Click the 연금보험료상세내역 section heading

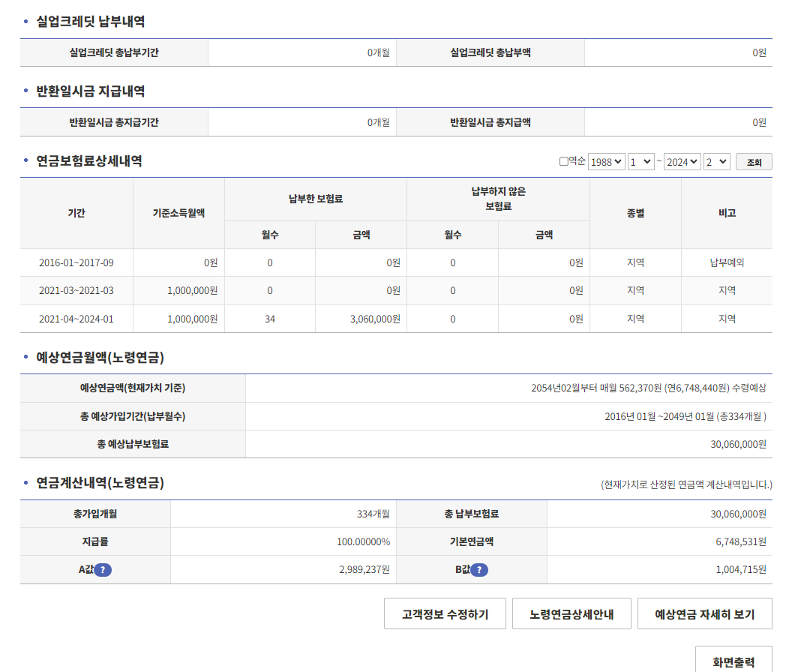[x=89, y=161]
